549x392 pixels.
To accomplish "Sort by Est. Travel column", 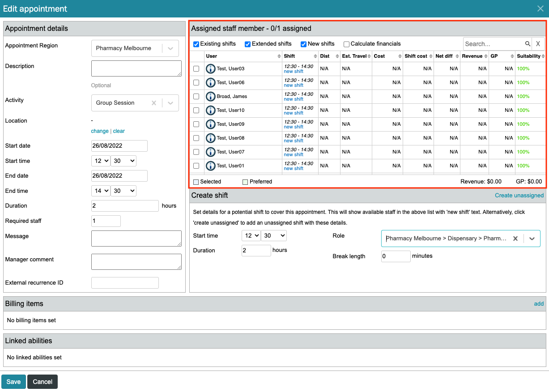I will (356, 56).
